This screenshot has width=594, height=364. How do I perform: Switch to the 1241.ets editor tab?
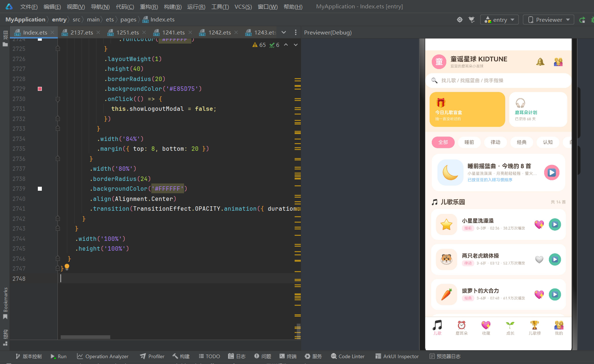[x=173, y=33]
